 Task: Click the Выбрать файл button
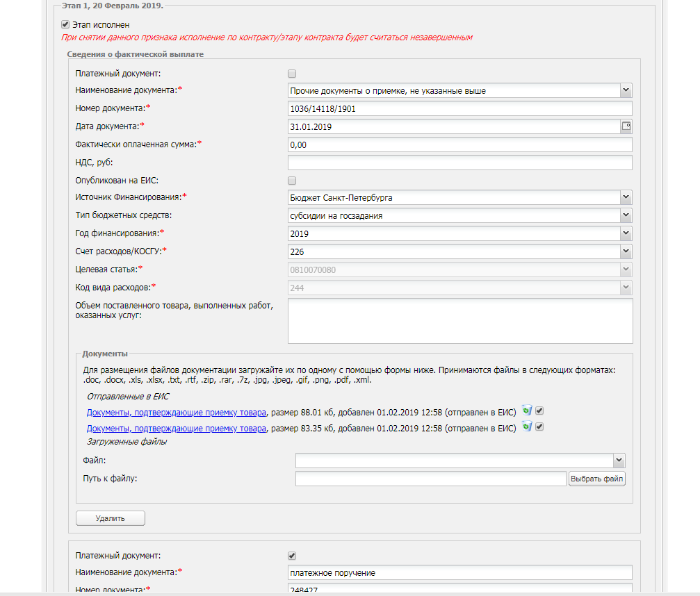point(597,479)
